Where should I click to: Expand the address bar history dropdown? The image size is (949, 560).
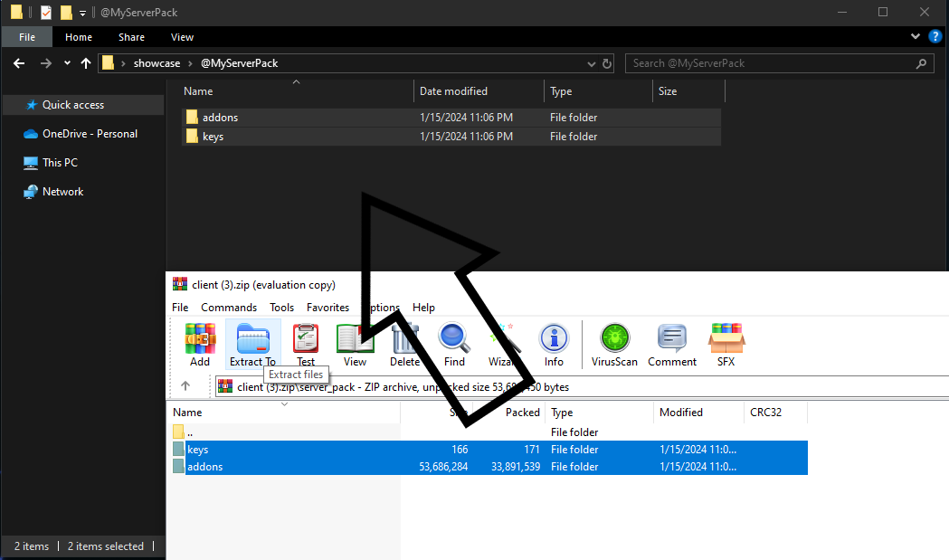coord(591,63)
